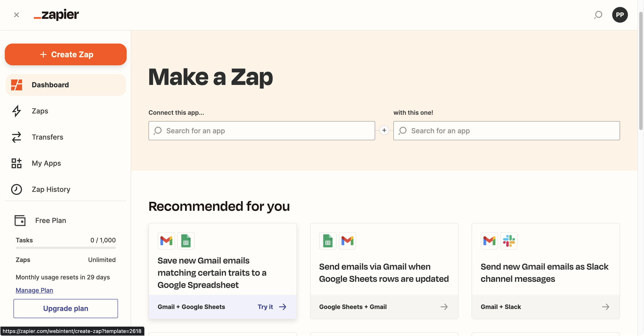Click the arrow on Google Sheets + Gmail footer
The height and width of the screenshot is (336, 644).
point(444,307)
